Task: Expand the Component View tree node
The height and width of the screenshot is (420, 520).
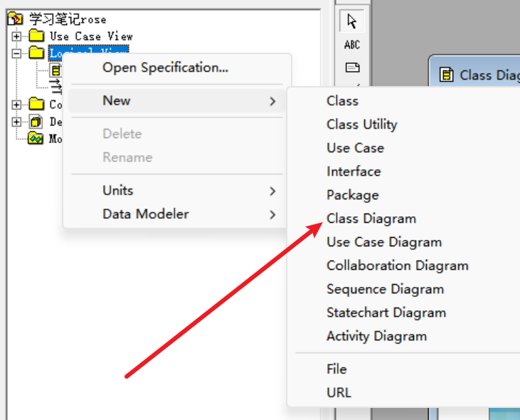Action: [16, 105]
